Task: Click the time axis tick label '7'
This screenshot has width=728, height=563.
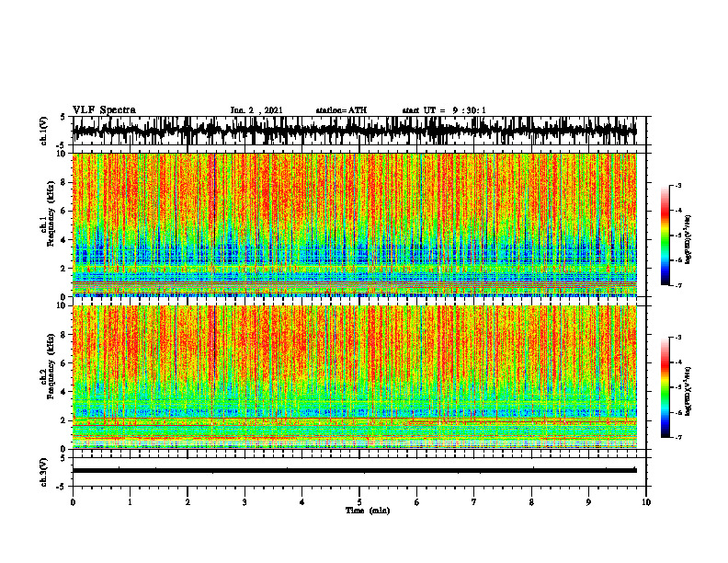Action: point(474,502)
